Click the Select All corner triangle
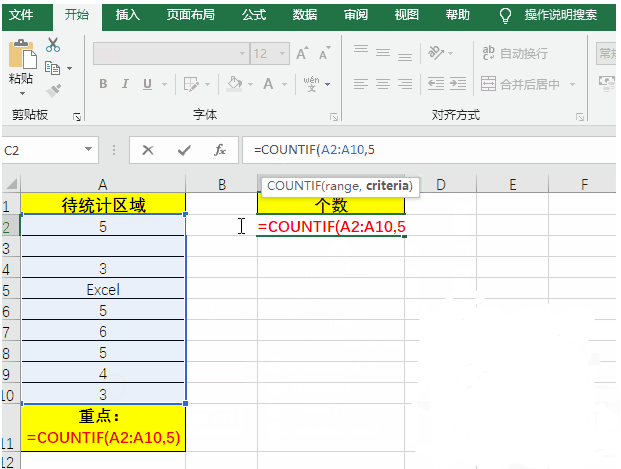621x469 pixels. pyautogui.click(x=11, y=184)
